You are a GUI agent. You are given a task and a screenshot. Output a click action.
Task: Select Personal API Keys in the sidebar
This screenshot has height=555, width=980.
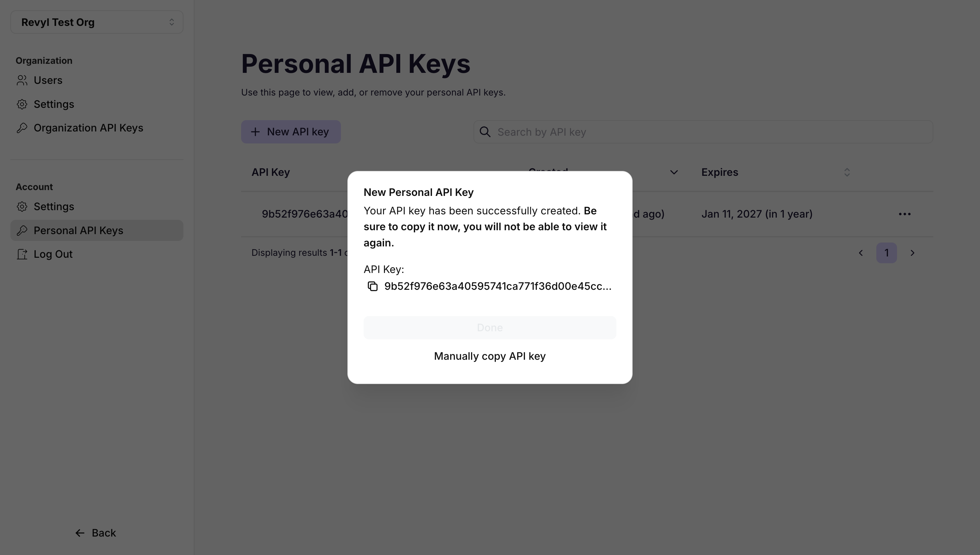coord(78,230)
